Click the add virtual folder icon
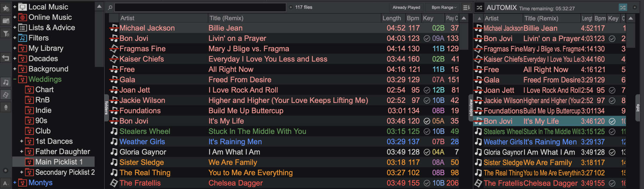This screenshot has width=644, height=189. 6,21
